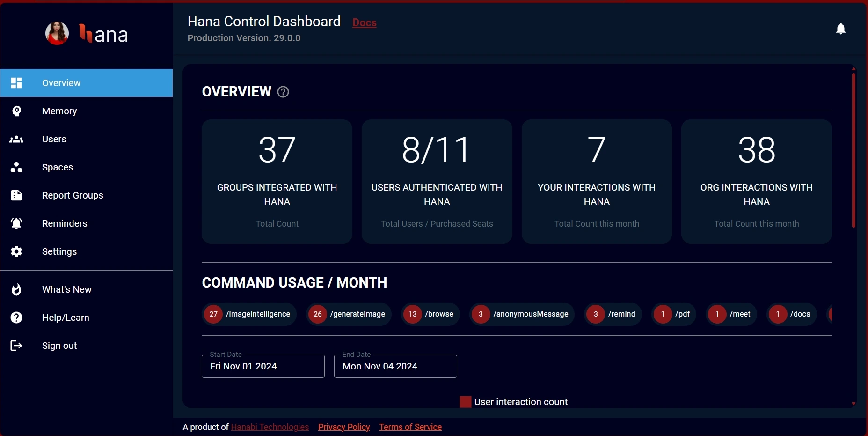Image resolution: width=868 pixels, height=436 pixels.
Task: Click the Overview help question icon
Action: click(x=283, y=92)
